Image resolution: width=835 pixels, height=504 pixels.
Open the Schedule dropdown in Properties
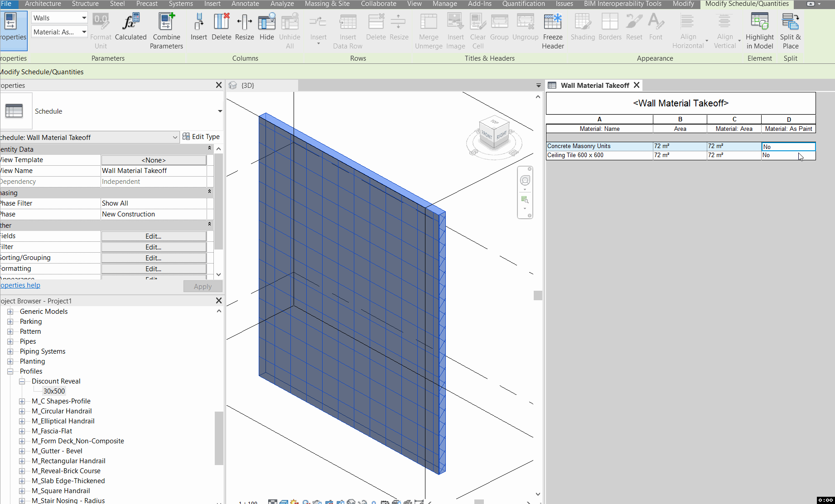[220, 111]
